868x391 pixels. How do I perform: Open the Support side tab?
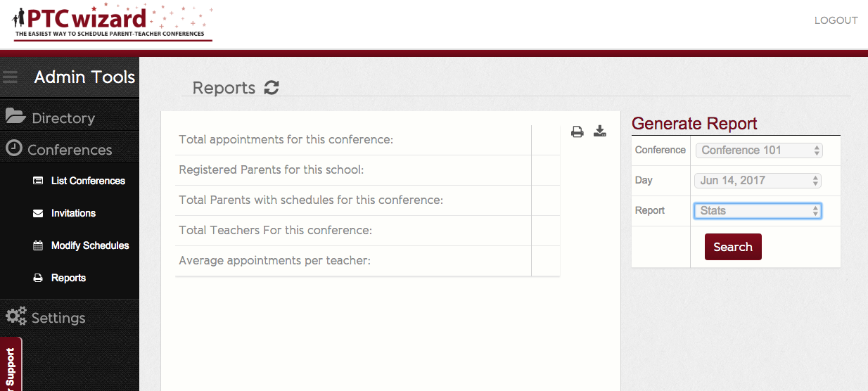tap(11, 364)
